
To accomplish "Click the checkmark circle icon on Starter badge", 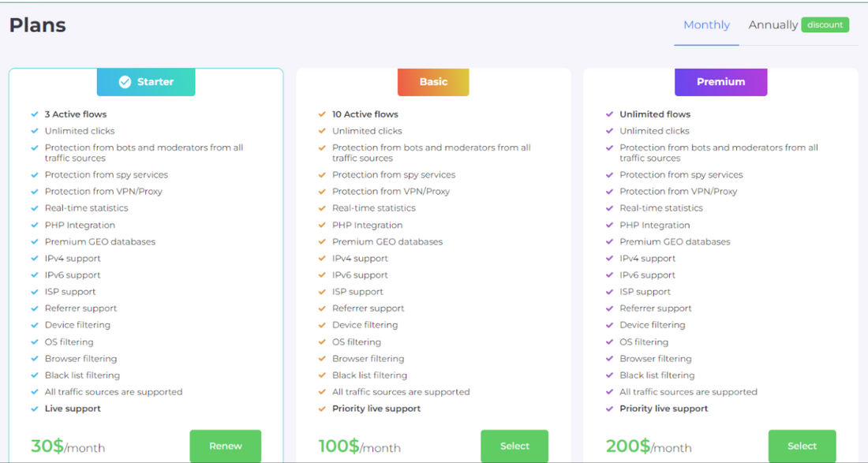I will coord(125,82).
